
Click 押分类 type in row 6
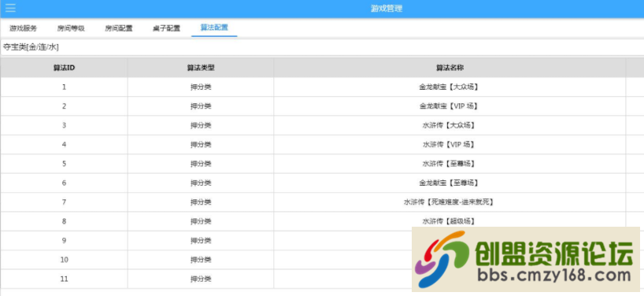pos(201,183)
